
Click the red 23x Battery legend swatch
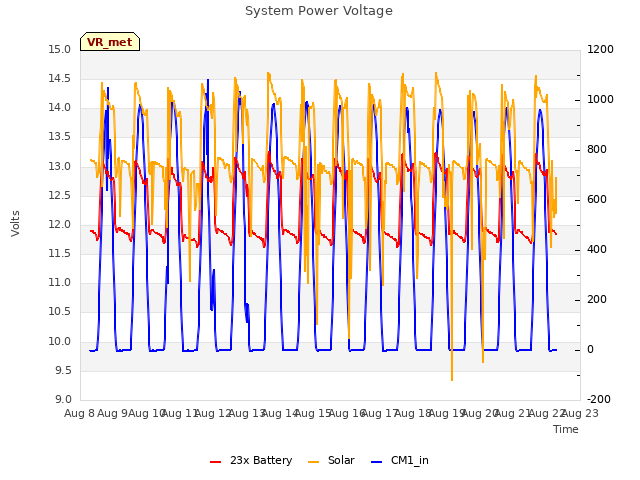coord(215,462)
